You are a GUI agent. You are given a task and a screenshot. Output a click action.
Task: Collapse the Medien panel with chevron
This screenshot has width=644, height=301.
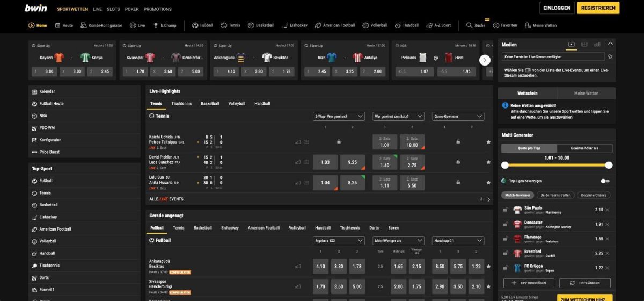tap(610, 44)
